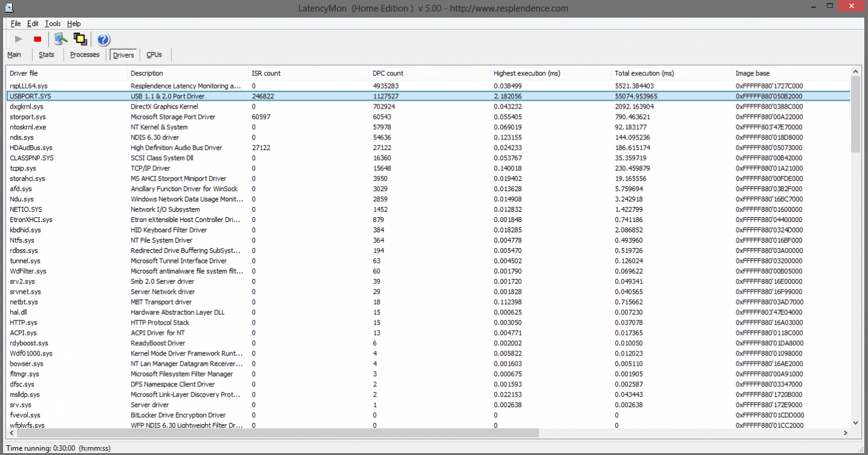
Task: Click the highest execution value 2.182056
Action: coord(508,96)
